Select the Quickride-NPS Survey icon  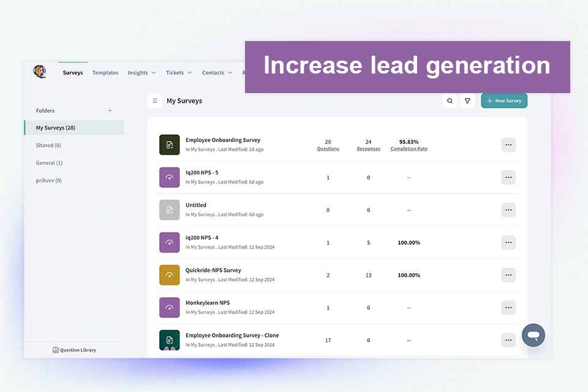[x=169, y=275]
